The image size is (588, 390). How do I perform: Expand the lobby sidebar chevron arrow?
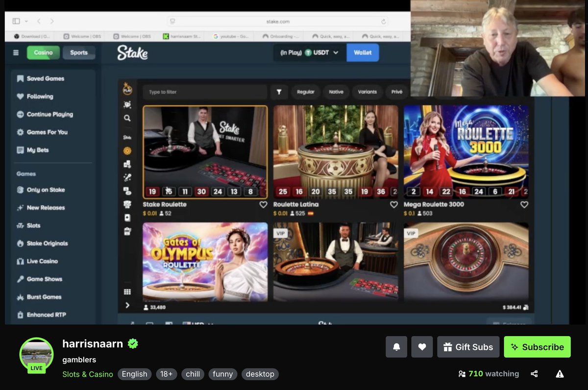tap(127, 305)
